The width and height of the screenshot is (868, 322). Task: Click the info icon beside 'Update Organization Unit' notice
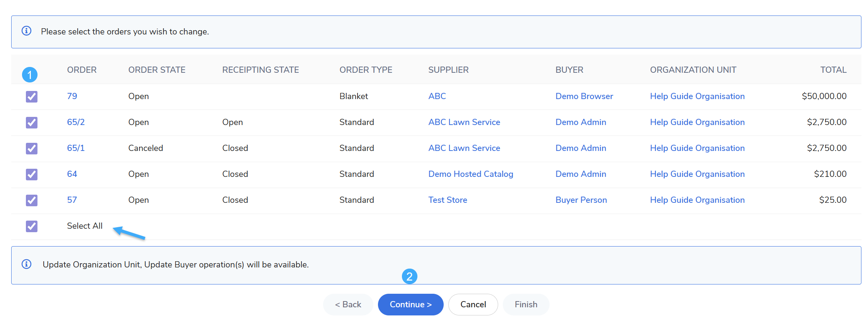pyautogui.click(x=26, y=264)
